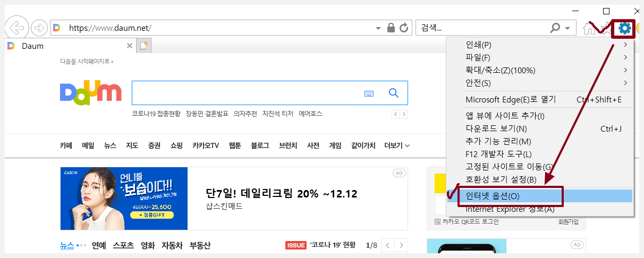This screenshot has width=644, height=258.
Task: Select the 뉴스 content tab
Action: click(67, 245)
